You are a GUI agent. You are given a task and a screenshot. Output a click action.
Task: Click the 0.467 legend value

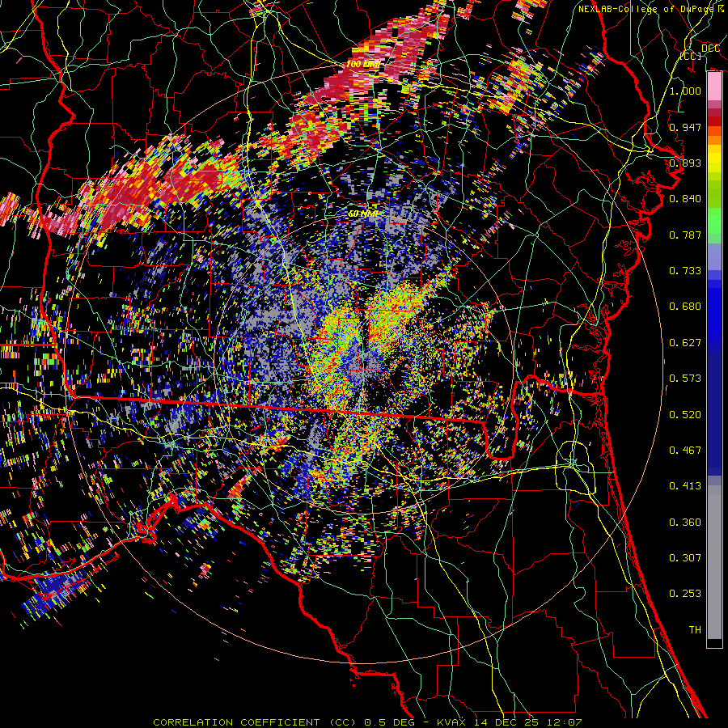685,451
